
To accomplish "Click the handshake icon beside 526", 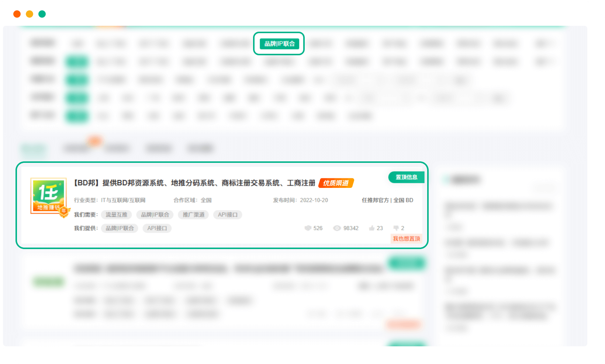I will (x=308, y=228).
